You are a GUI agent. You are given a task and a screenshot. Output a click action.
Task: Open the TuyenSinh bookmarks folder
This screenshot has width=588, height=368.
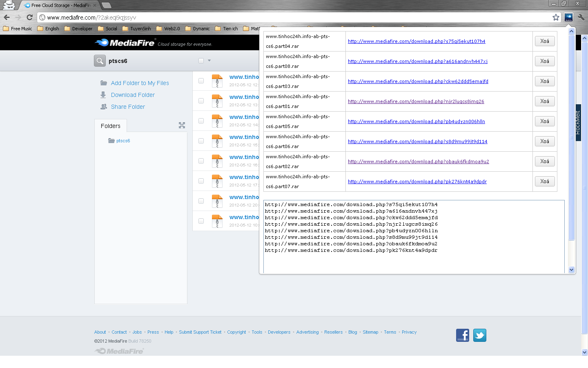[137, 29]
